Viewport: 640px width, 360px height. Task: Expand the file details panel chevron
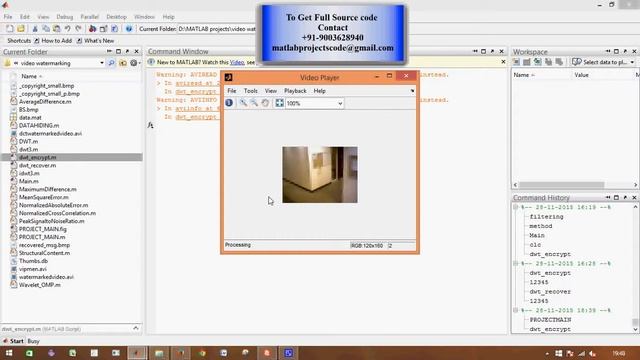pyautogui.click(x=136, y=328)
